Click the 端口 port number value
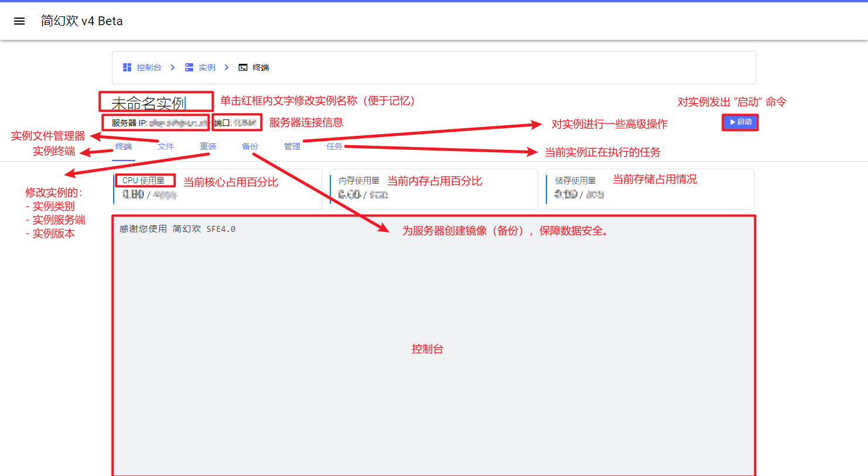 245,123
